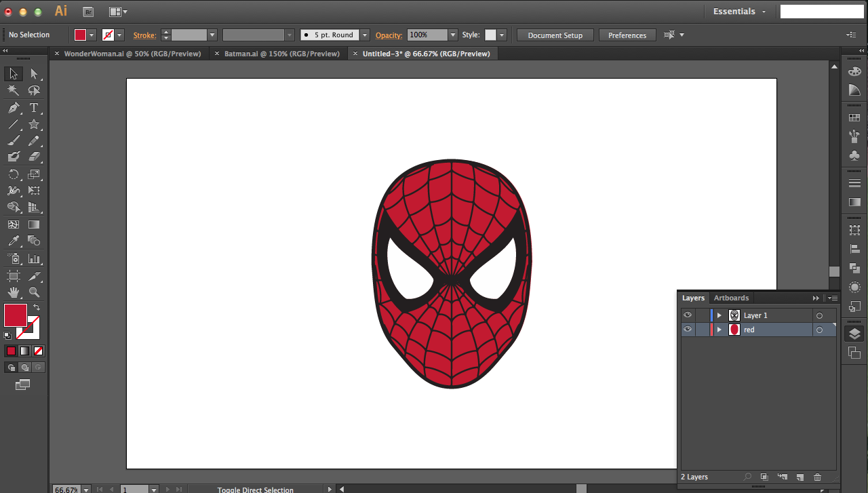Select the Mesh tool
The height and width of the screenshot is (493, 868).
14,224
